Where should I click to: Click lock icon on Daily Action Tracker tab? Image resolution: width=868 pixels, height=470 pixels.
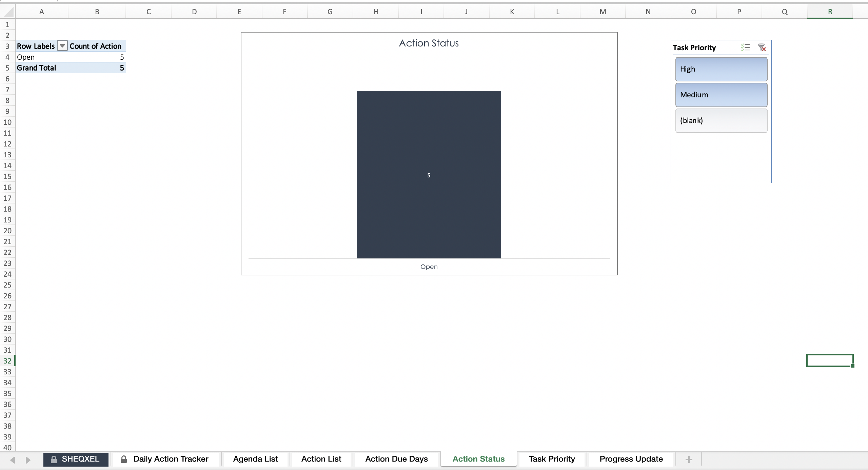[124, 459]
